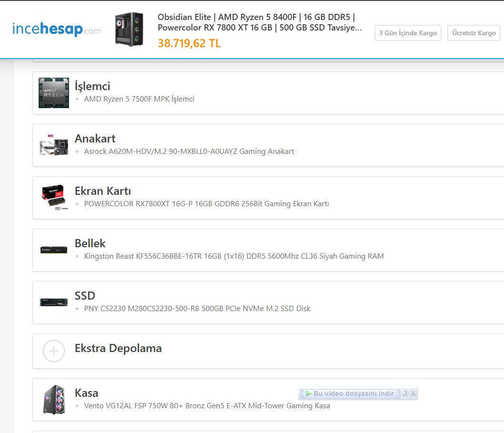The width and height of the screenshot is (504, 433).
Task: Click the Vento case image
Action: click(x=54, y=400)
